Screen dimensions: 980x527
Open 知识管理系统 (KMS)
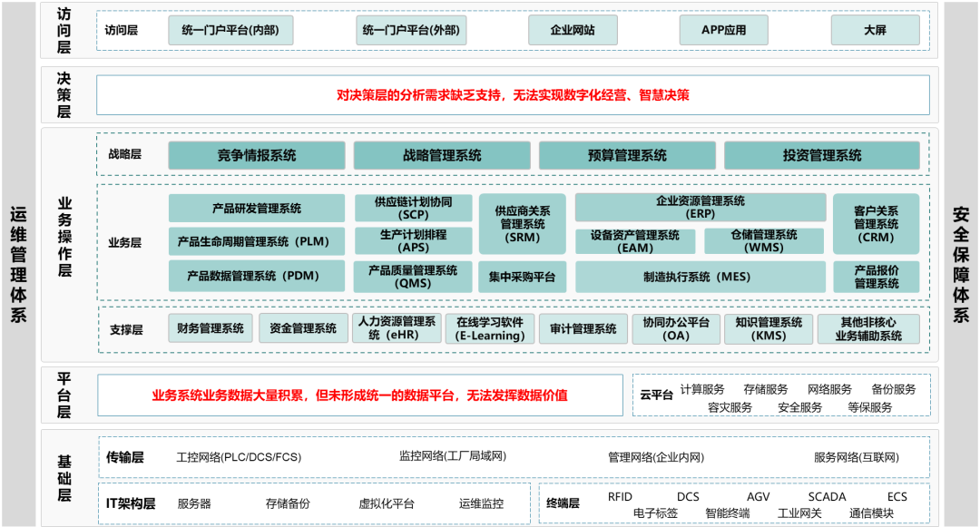[x=767, y=327]
